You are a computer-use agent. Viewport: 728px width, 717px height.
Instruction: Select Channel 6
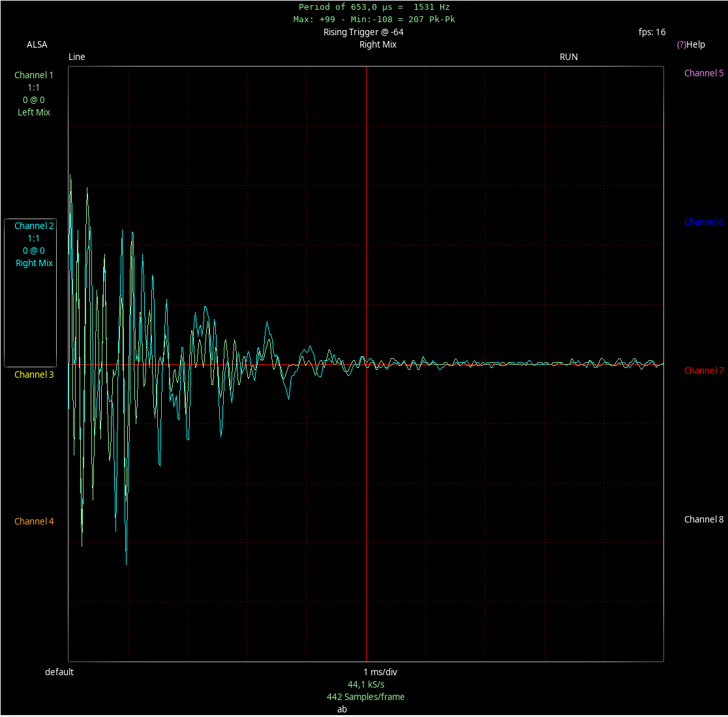(x=703, y=222)
